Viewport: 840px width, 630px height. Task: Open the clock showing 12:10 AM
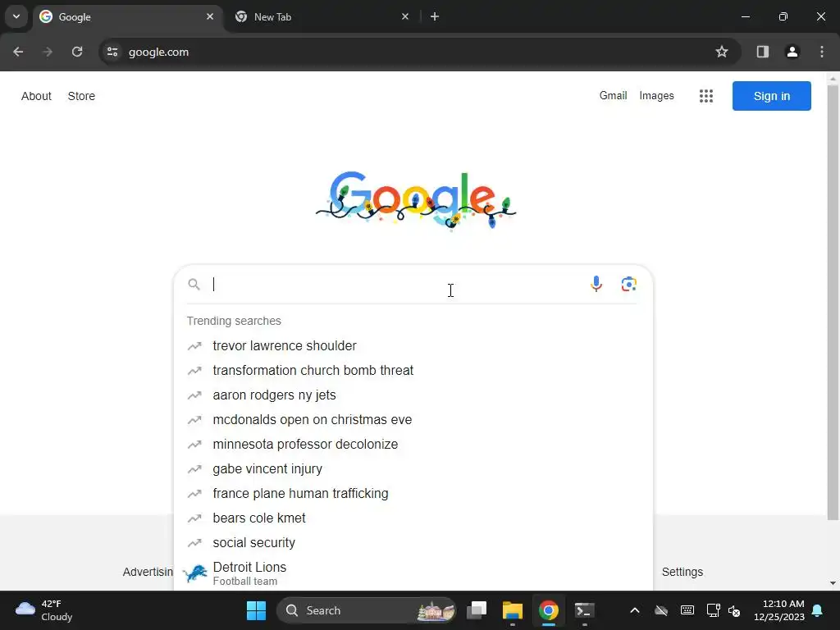click(x=779, y=610)
